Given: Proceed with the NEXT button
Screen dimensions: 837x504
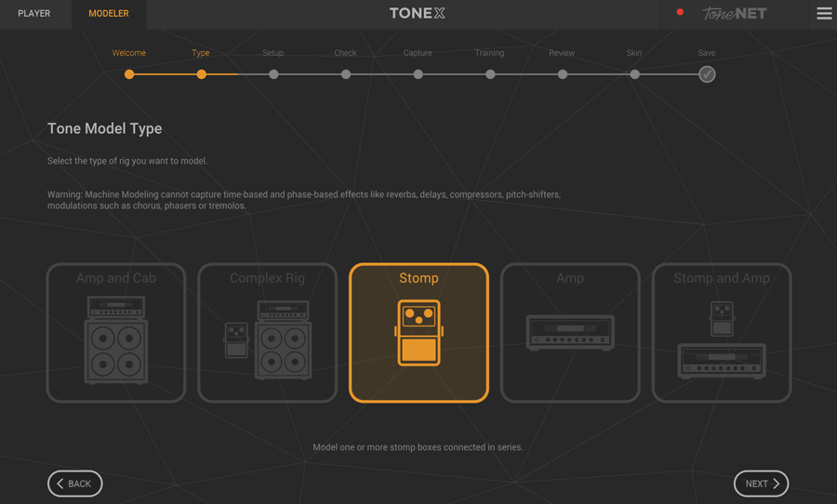Looking at the screenshot, I should coord(761,484).
